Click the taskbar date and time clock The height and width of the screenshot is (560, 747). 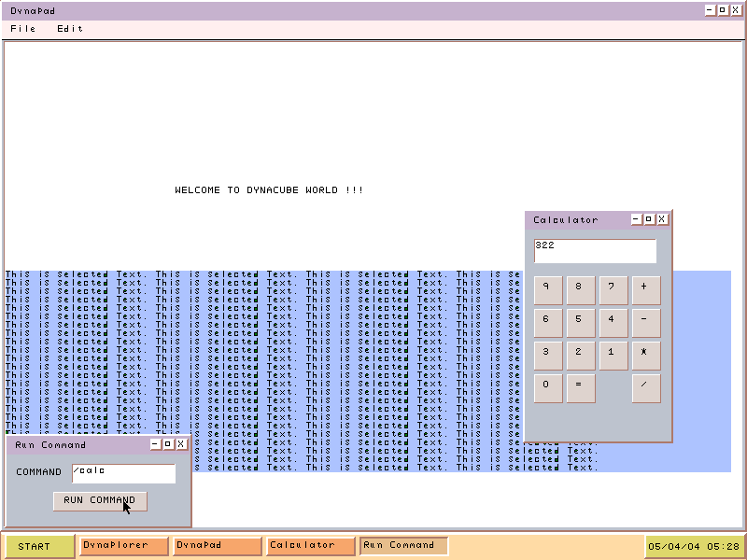[694, 546]
